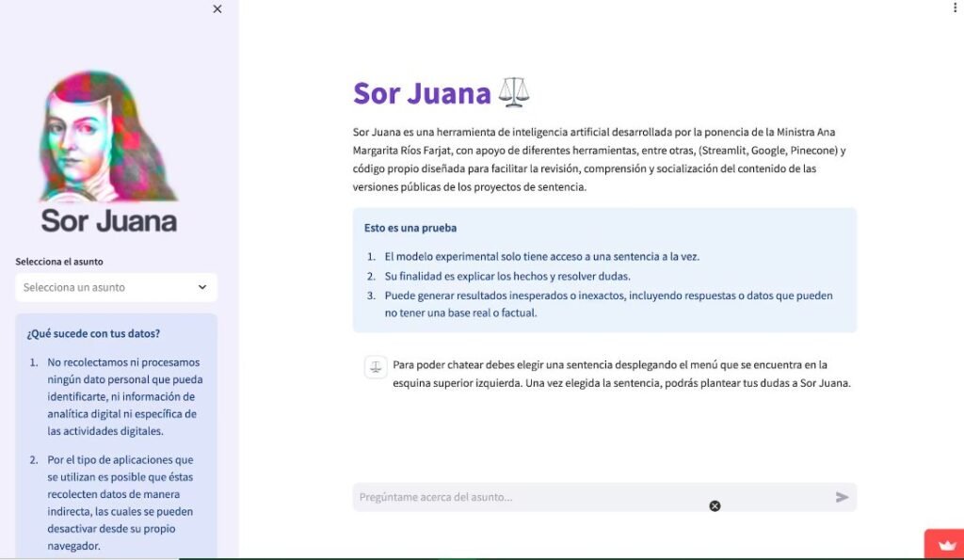This screenshot has width=964, height=560.
Task: Expand the case selector using chevron arrow
Action: (x=202, y=288)
